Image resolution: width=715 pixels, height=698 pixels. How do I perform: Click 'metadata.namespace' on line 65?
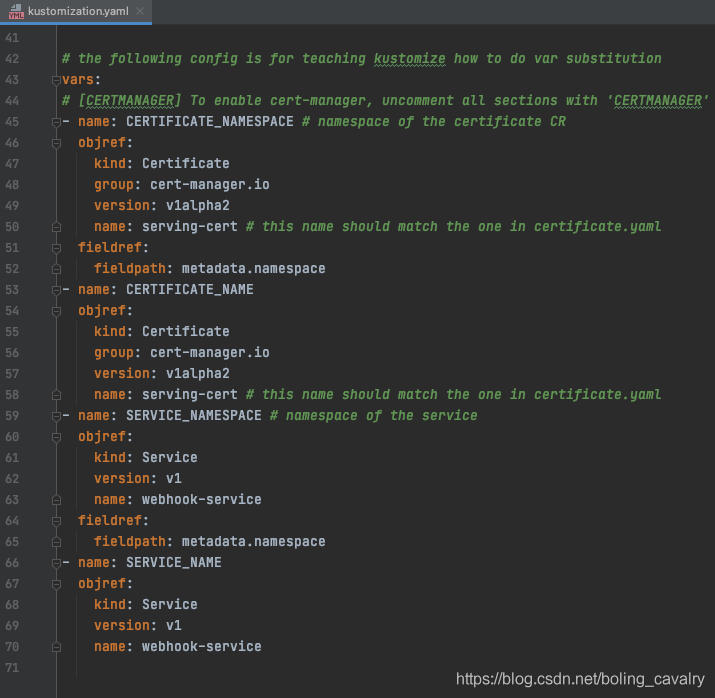pos(254,541)
